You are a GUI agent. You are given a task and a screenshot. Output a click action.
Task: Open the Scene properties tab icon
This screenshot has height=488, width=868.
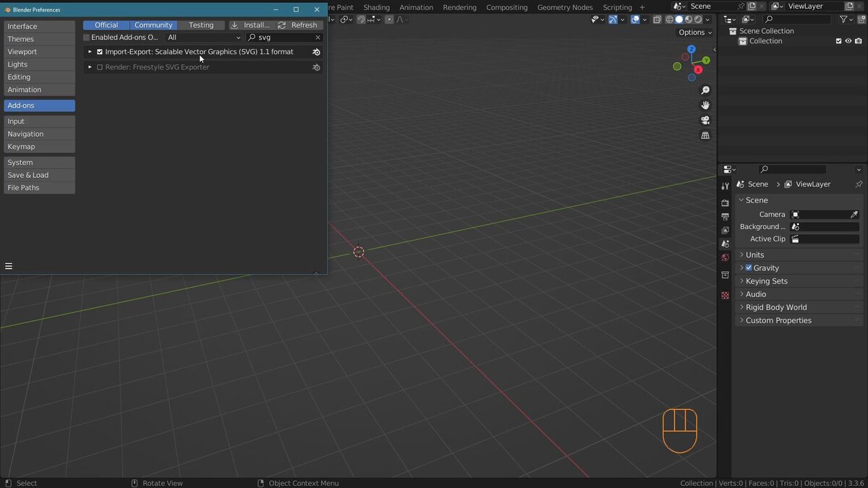tap(726, 244)
